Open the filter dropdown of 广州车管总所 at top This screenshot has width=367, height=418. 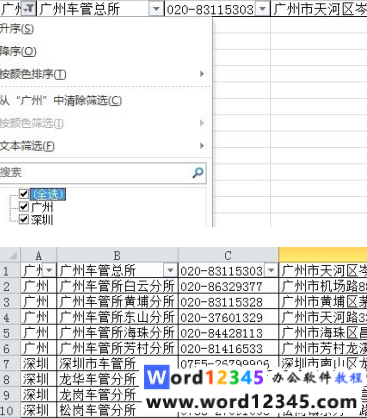(x=156, y=9)
